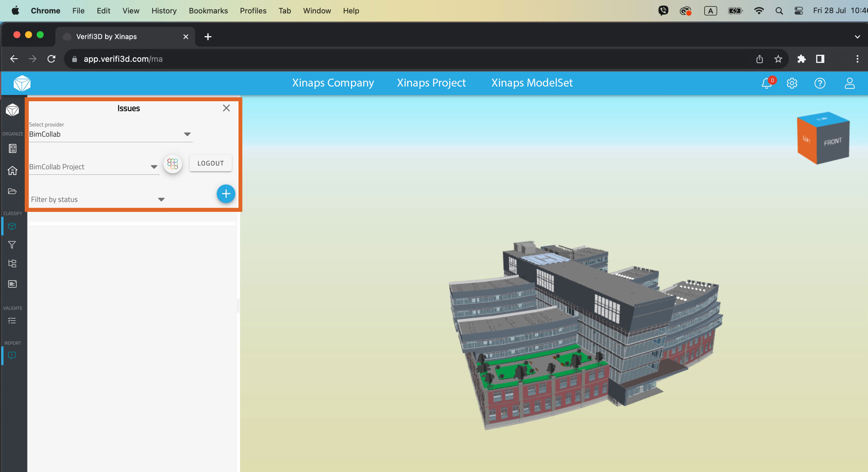Viewport: 868px width, 472px height.
Task: Open the History menu
Action: pyautogui.click(x=164, y=11)
